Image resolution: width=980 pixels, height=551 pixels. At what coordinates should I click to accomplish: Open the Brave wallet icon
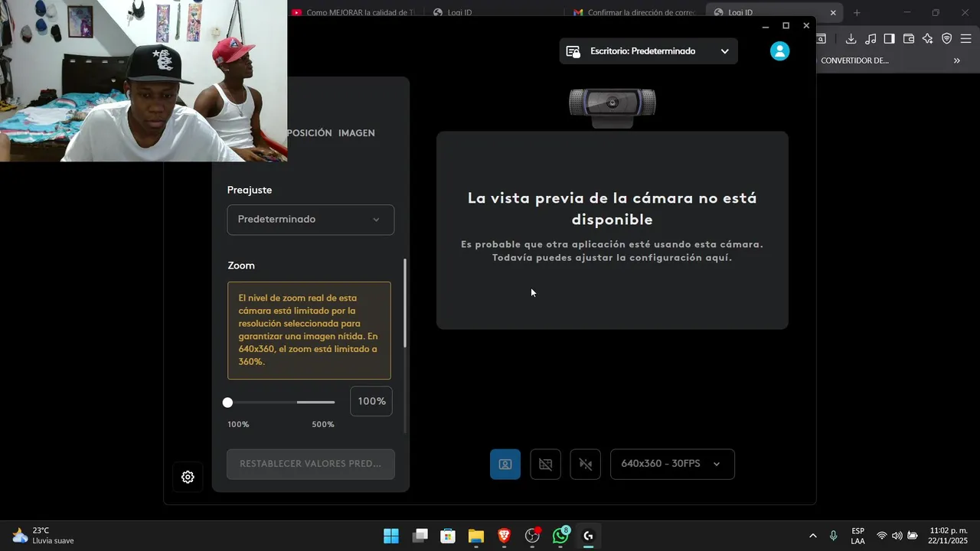909,39
